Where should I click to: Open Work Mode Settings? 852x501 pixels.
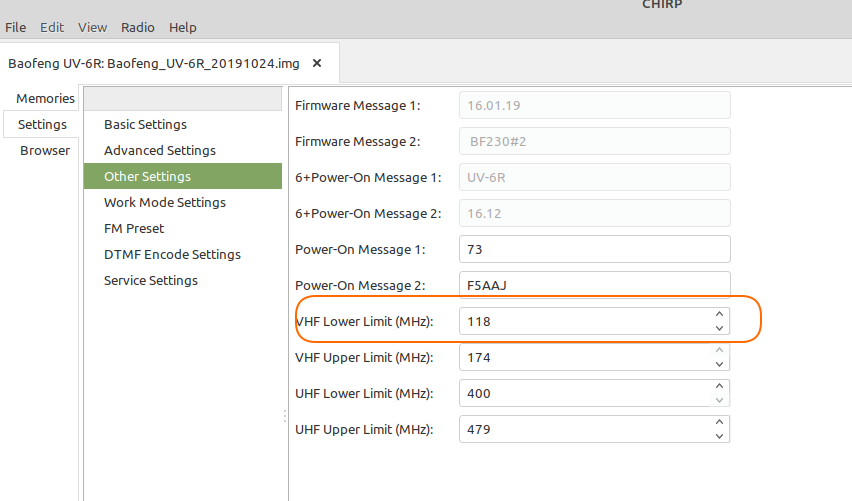165,203
